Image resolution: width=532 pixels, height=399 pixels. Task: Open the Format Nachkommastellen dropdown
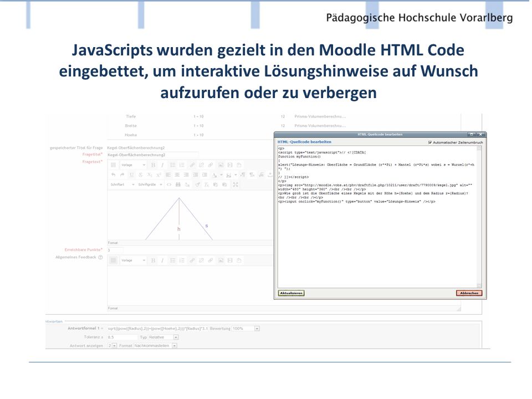click(155, 346)
